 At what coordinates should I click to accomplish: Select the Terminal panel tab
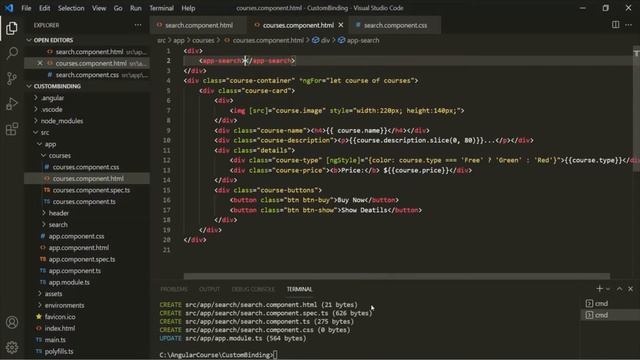pos(299,289)
